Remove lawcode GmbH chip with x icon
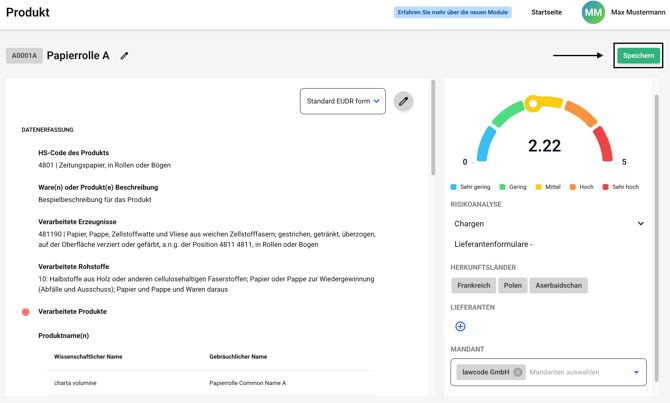The height and width of the screenshot is (403, 670). pyautogui.click(x=518, y=372)
